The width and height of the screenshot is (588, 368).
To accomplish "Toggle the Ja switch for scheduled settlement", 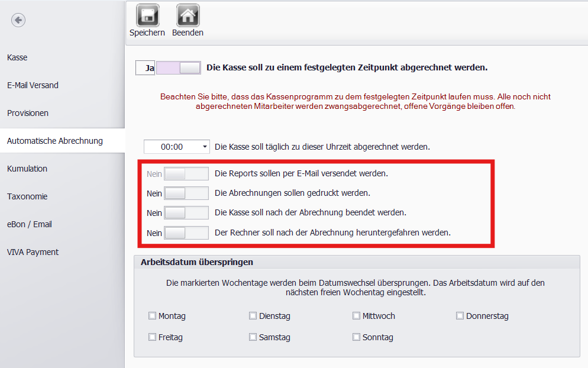I will (179, 68).
